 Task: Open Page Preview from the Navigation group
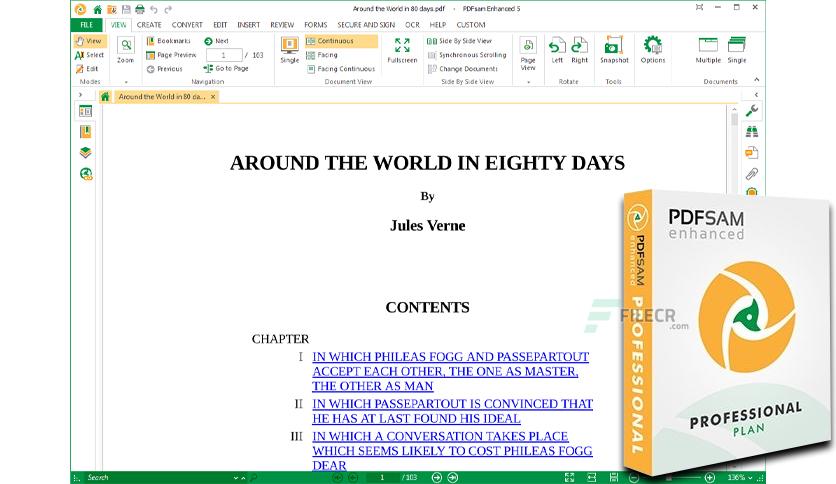pyautogui.click(x=171, y=55)
